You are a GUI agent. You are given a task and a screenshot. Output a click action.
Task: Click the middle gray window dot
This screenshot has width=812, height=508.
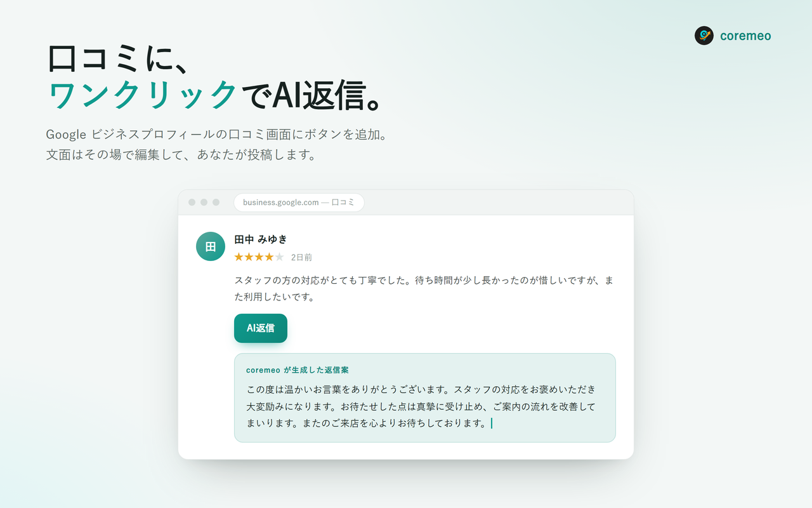204,203
